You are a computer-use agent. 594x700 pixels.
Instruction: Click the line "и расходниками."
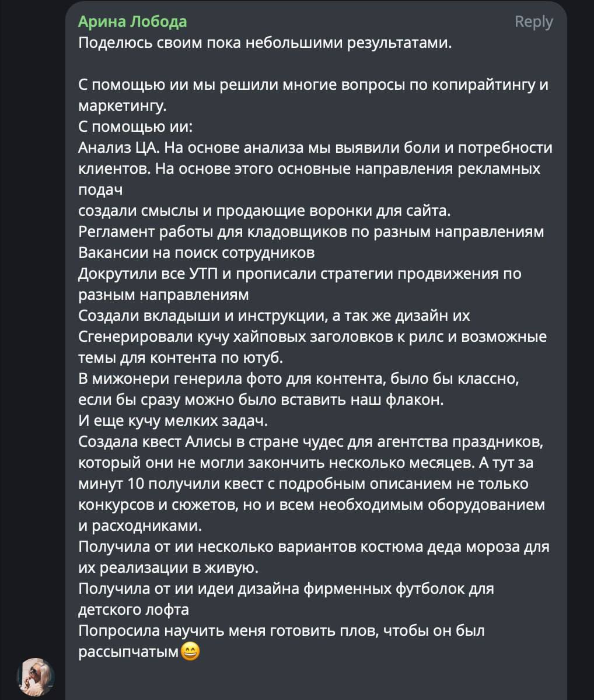click(x=140, y=526)
